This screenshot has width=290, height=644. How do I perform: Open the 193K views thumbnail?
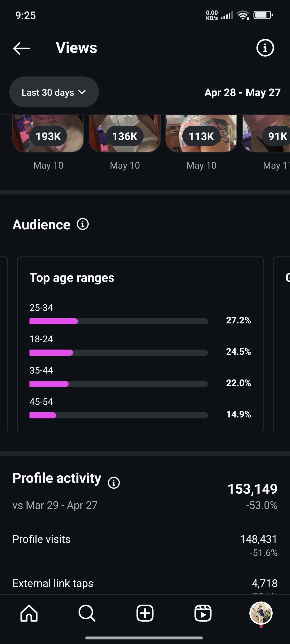click(48, 134)
